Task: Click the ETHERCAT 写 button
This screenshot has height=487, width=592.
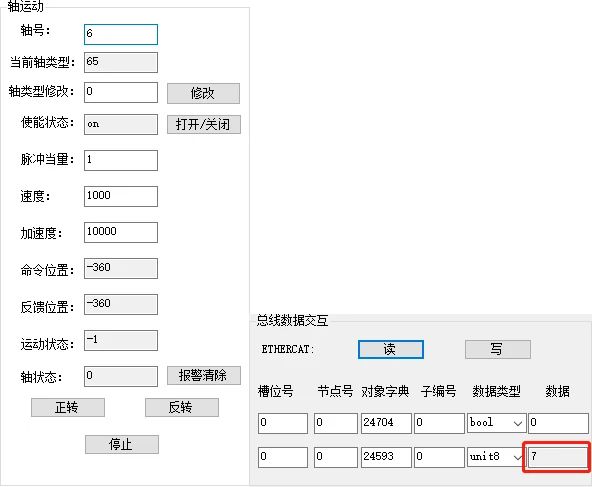Action: click(498, 349)
